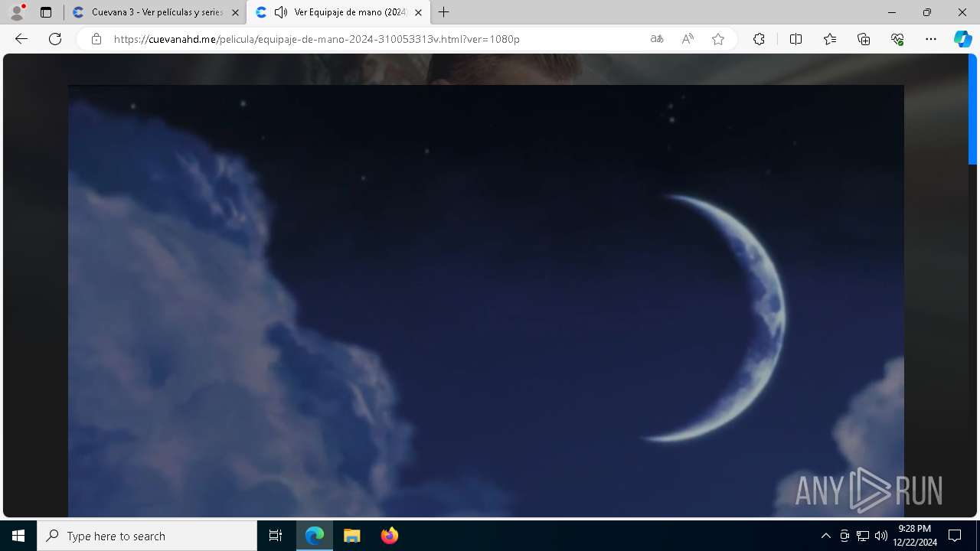Open Browser essentials heart icon
Viewport: 980px width, 551px height.
click(897, 39)
